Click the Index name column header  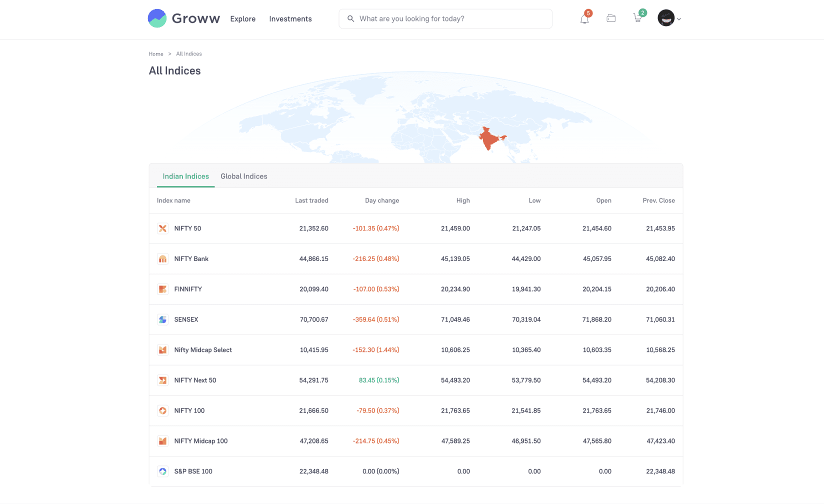(x=173, y=200)
